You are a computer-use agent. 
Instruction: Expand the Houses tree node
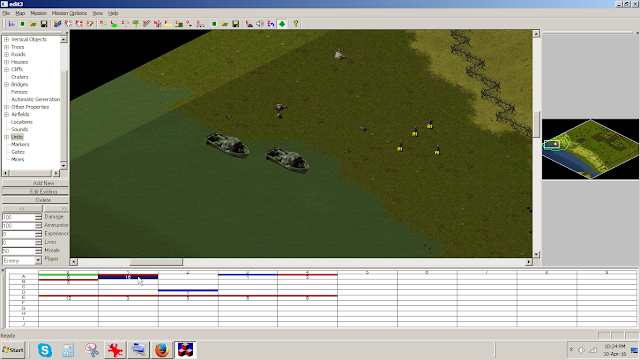pos(7,62)
